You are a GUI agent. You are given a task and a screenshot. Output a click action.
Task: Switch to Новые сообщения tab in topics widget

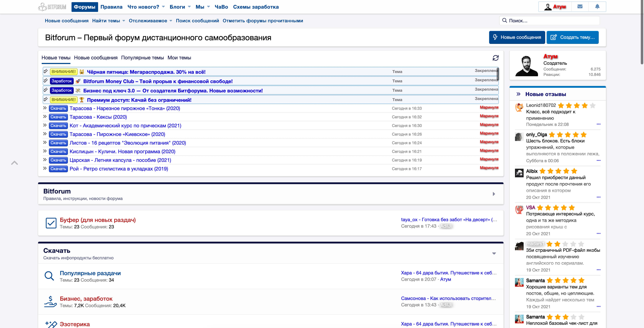96,58
